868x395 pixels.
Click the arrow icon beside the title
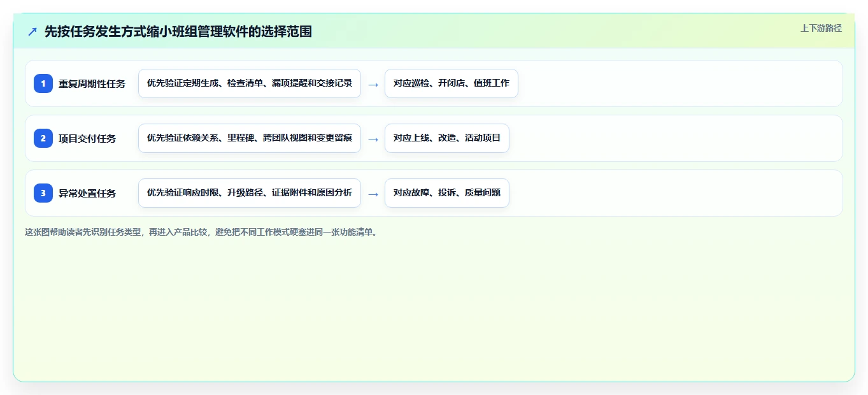(x=32, y=31)
